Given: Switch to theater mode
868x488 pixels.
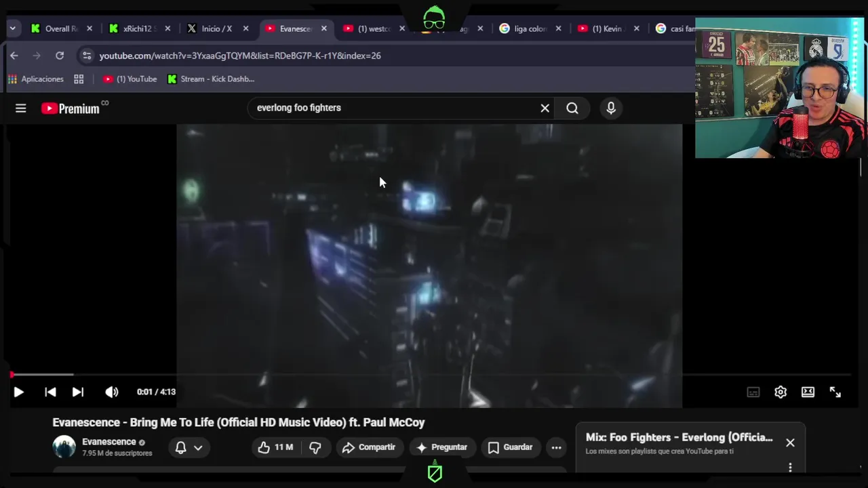Looking at the screenshot, I should 808,392.
